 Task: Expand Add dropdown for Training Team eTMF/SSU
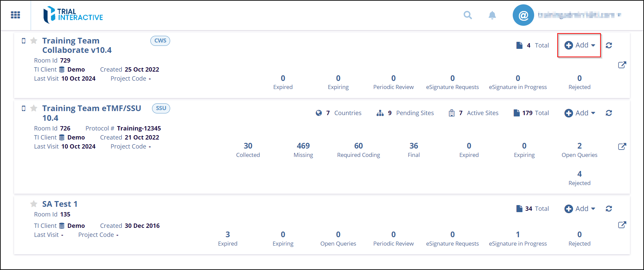[580, 113]
